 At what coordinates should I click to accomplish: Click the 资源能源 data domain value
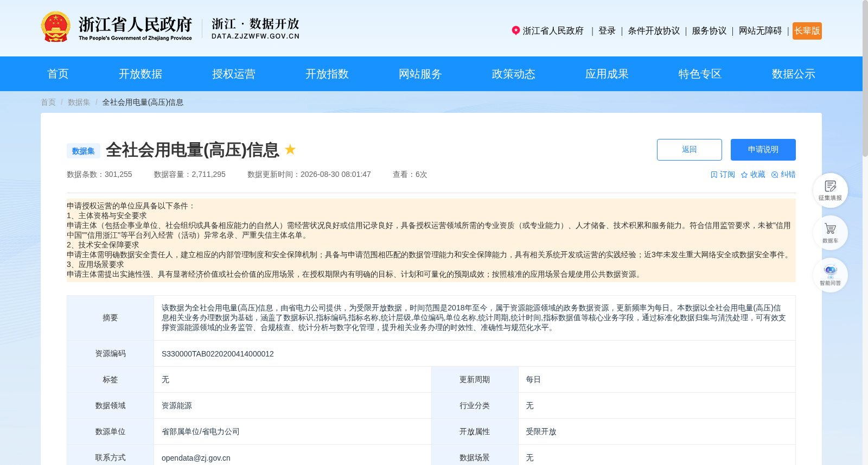(x=177, y=406)
